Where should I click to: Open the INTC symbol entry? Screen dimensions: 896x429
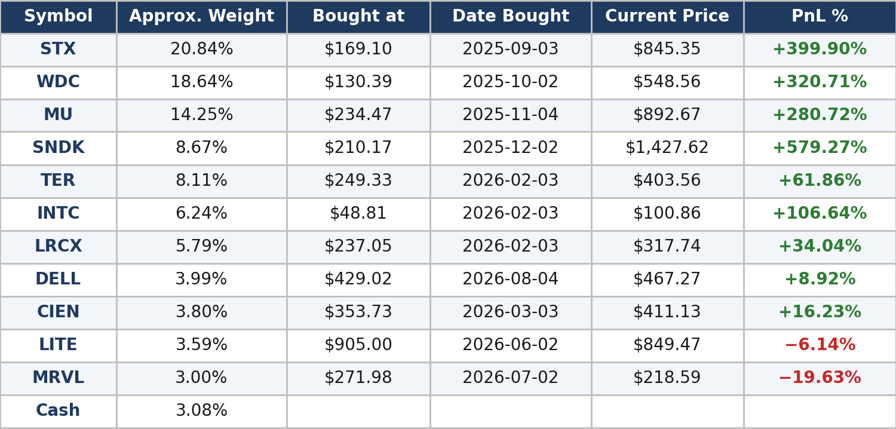[58, 214]
